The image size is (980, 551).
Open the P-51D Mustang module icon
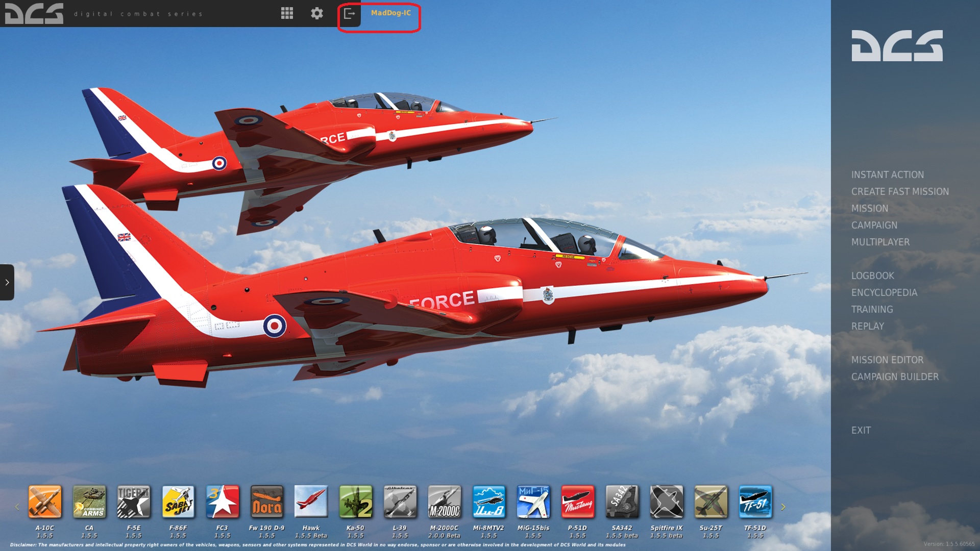(x=578, y=502)
